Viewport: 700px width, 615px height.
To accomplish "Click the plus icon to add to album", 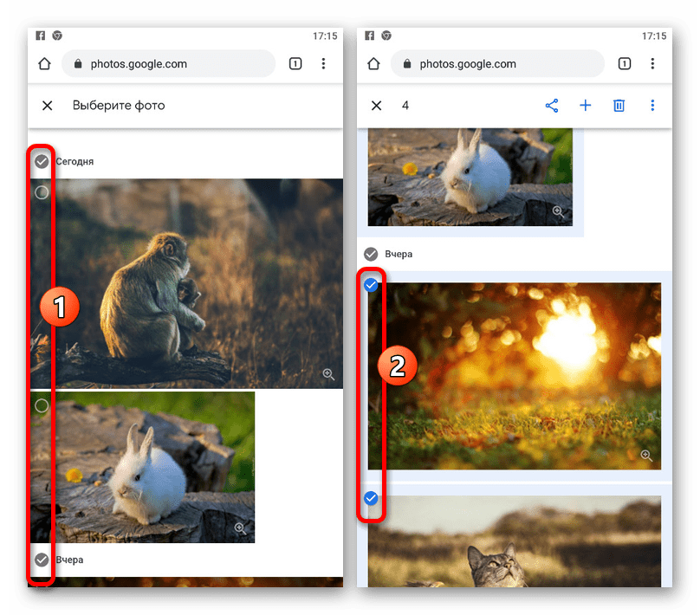I will pos(585,106).
